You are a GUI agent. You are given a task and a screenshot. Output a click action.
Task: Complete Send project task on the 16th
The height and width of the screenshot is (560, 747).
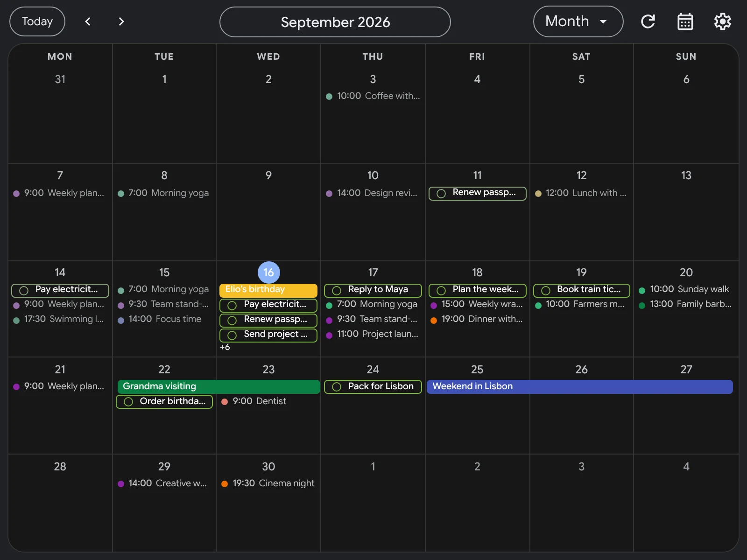232,336
